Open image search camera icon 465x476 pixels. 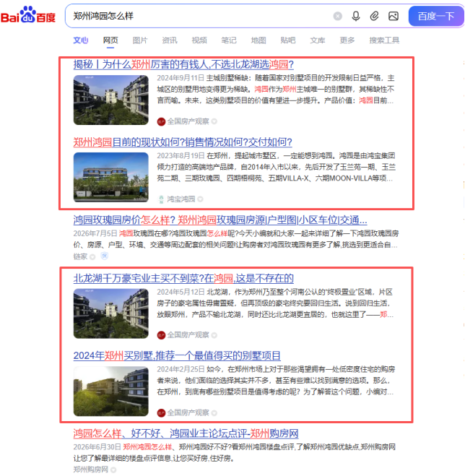(394, 16)
